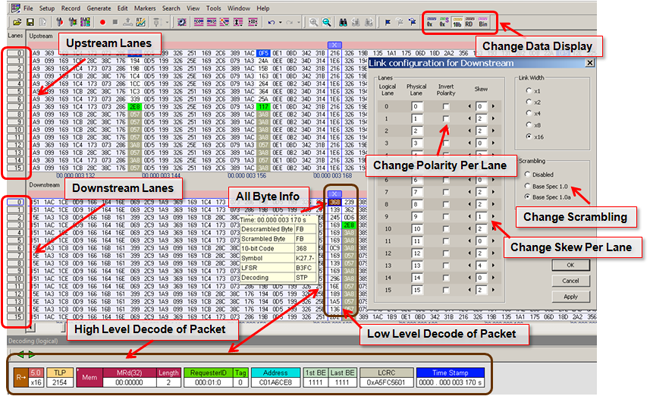
Task: Switch data display to Bin mode
Action: click(483, 22)
